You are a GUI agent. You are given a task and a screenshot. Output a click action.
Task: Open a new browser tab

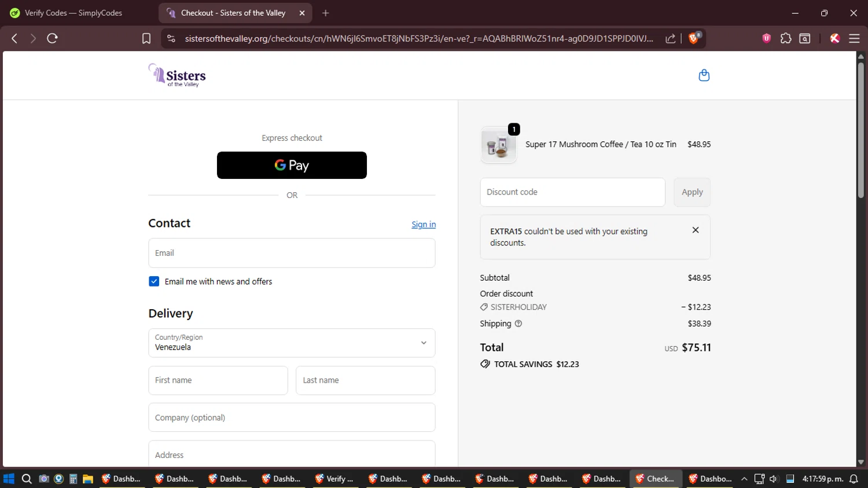[326, 13]
